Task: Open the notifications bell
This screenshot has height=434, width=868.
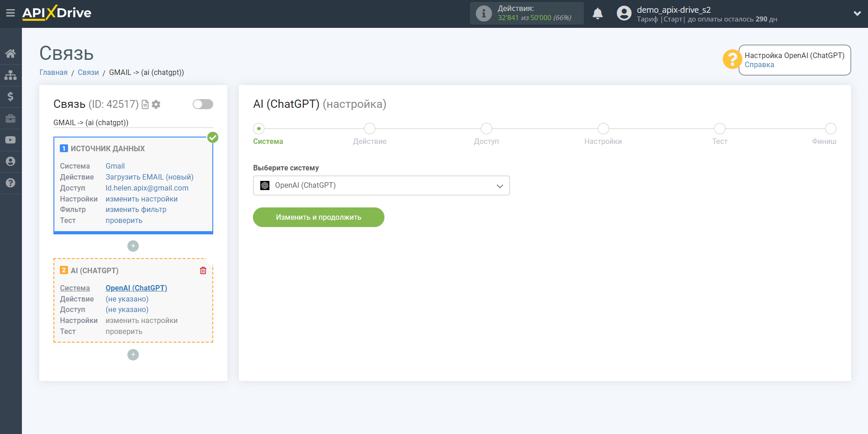Action: [598, 13]
